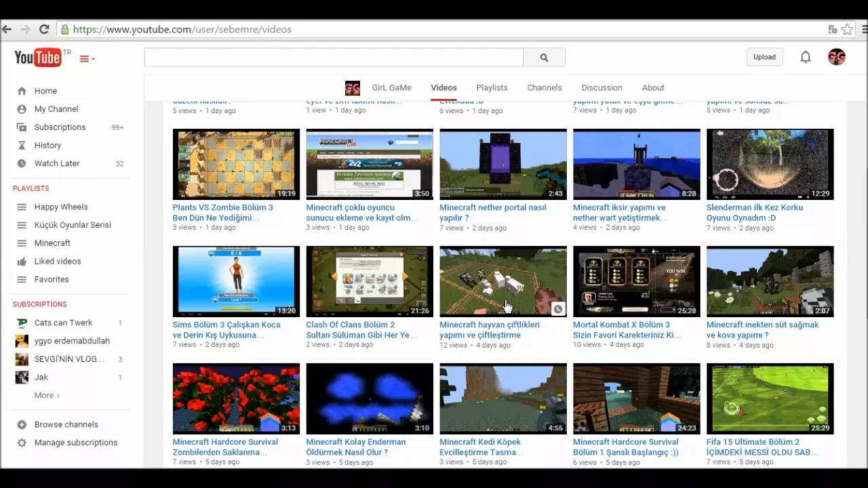
Task: Click the Home icon in the sidebar
Action: (22, 91)
